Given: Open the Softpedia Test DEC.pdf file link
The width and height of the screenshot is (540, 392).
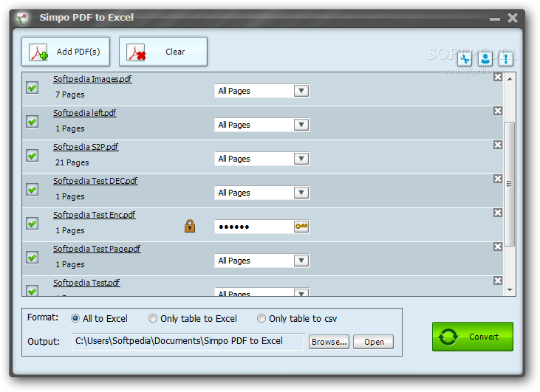Looking at the screenshot, I should (x=95, y=181).
